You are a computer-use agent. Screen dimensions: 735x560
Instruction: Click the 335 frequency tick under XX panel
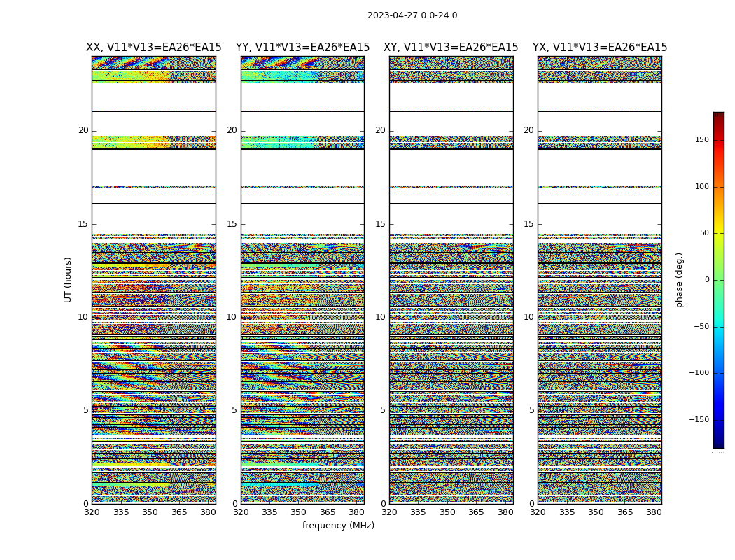point(121,512)
